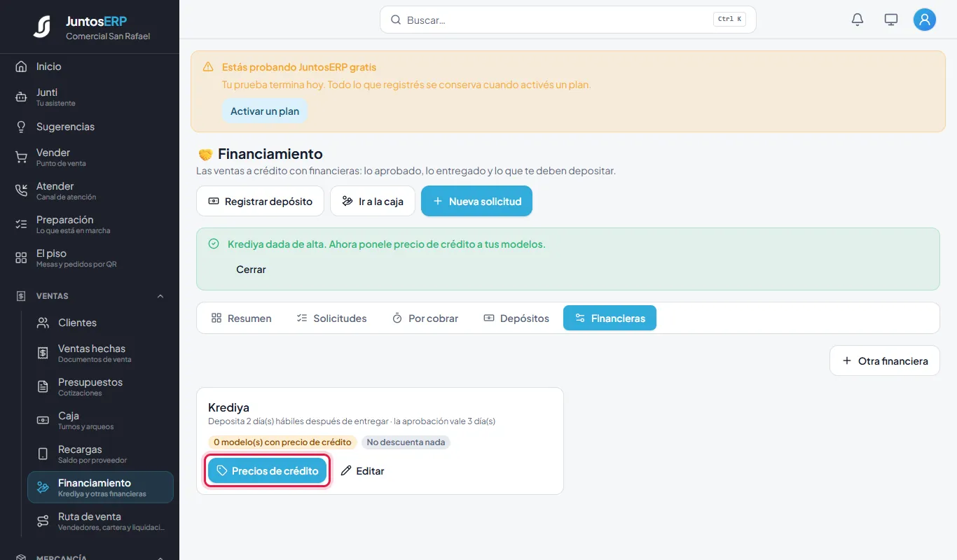Open Junti assistant from the sidebar
The image size is (957, 560).
90,97
